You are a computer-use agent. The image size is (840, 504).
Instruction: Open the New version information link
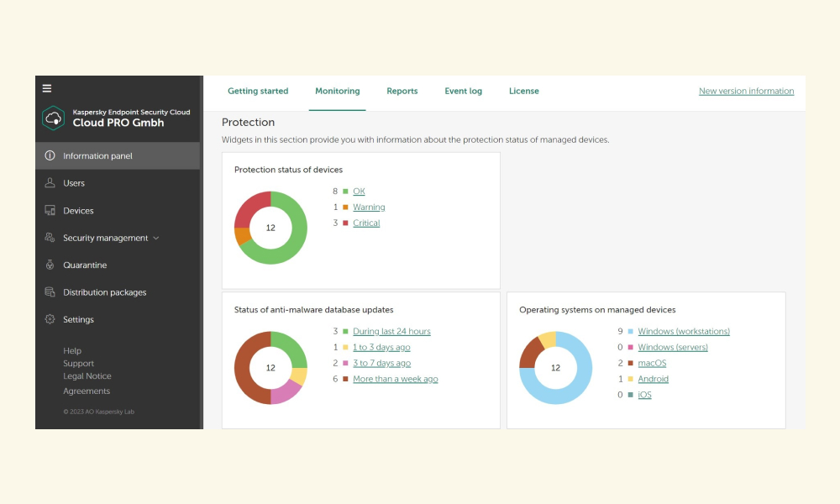point(746,91)
